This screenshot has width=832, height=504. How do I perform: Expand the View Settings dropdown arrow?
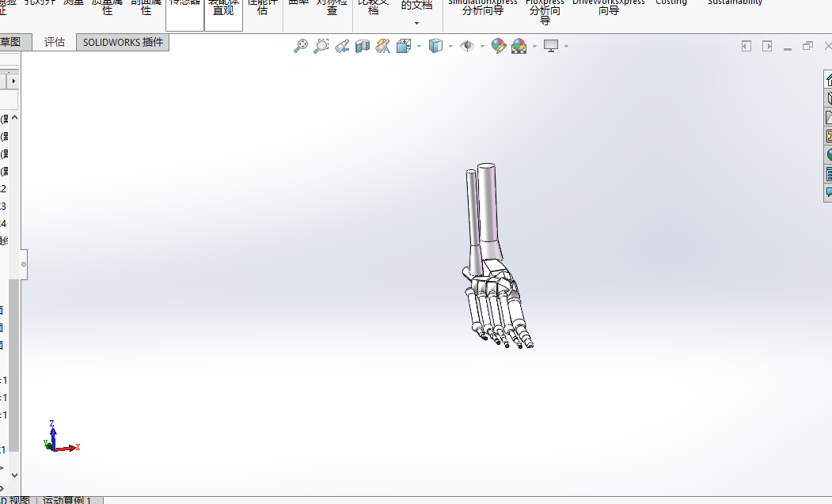point(566,47)
